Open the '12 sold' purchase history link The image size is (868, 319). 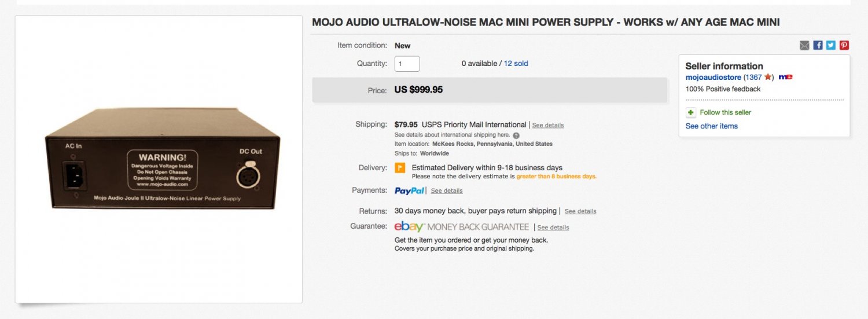(x=516, y=64)
